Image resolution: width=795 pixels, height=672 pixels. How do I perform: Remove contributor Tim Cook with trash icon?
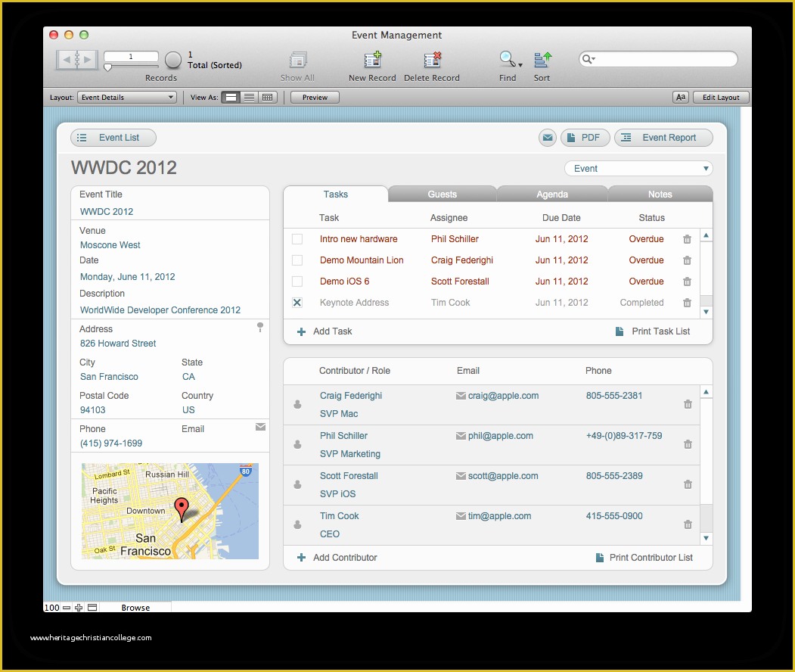coord(688,524)
